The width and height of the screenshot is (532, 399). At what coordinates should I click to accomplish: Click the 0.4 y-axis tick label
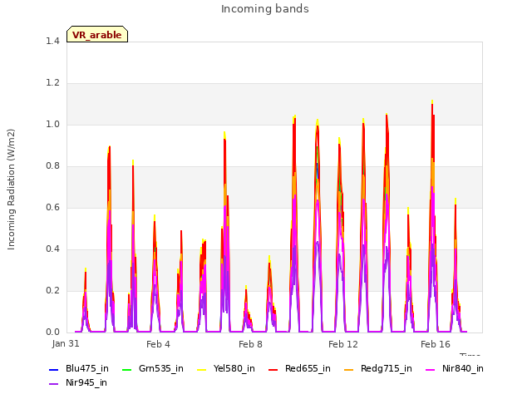point(52,249)
